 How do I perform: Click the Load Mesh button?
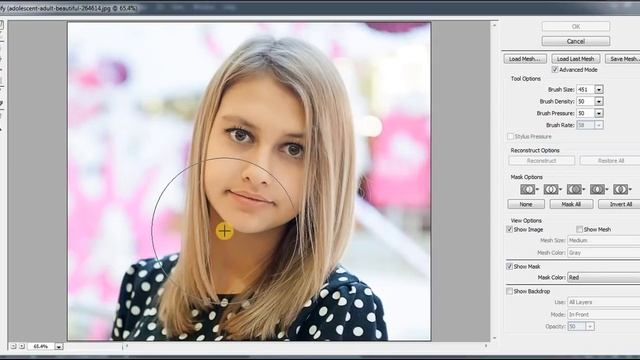pyautogui.click(x=525, y=59)
